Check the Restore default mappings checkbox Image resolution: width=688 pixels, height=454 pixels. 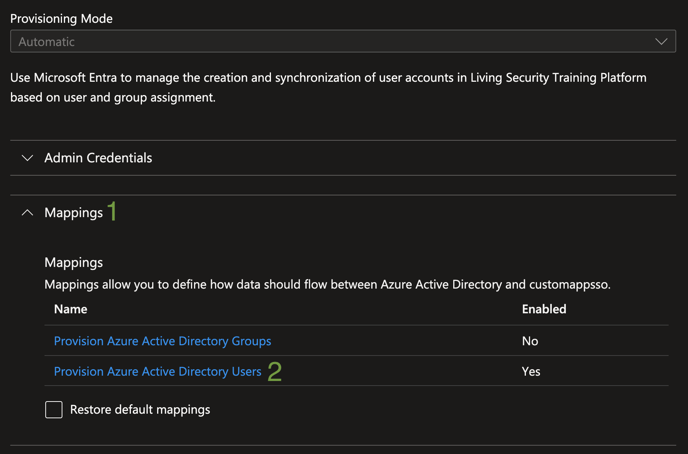[54, 410]
